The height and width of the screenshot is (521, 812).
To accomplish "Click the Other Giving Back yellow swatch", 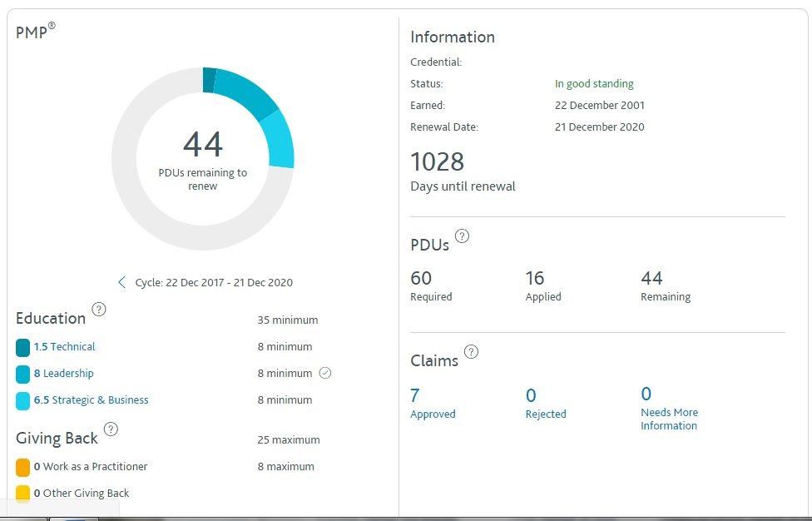I will 22,494.
